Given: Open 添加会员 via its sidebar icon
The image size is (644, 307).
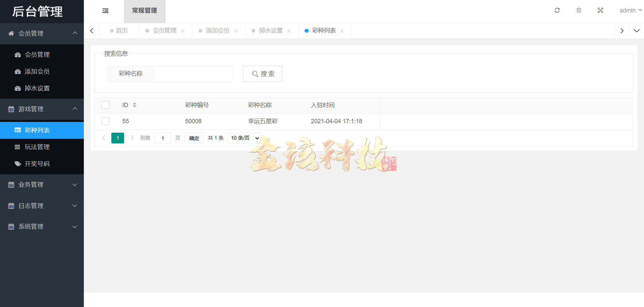Looking at the screenshot, I should coord(17,71).
